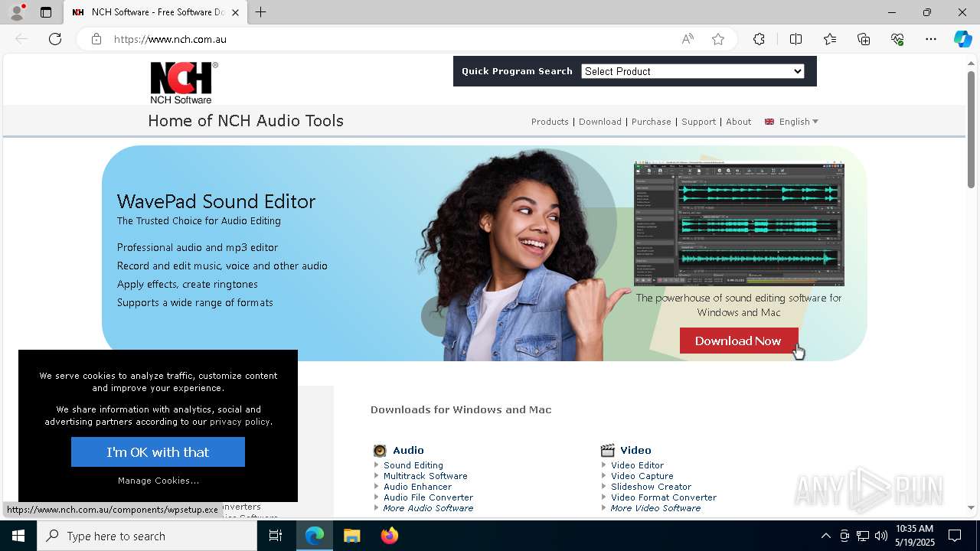980x551 pixels.
Task: Open the Download menu item
Action: pyautogui.click(x=600, y=122)
